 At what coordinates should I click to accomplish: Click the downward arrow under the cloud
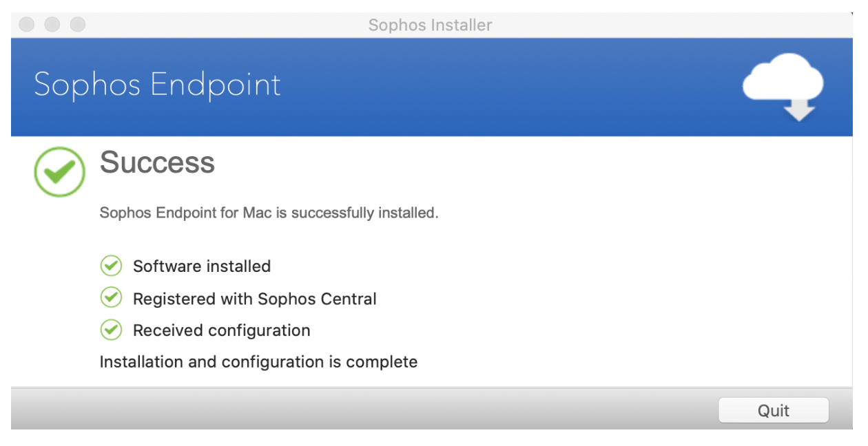(x=799, y=109)
